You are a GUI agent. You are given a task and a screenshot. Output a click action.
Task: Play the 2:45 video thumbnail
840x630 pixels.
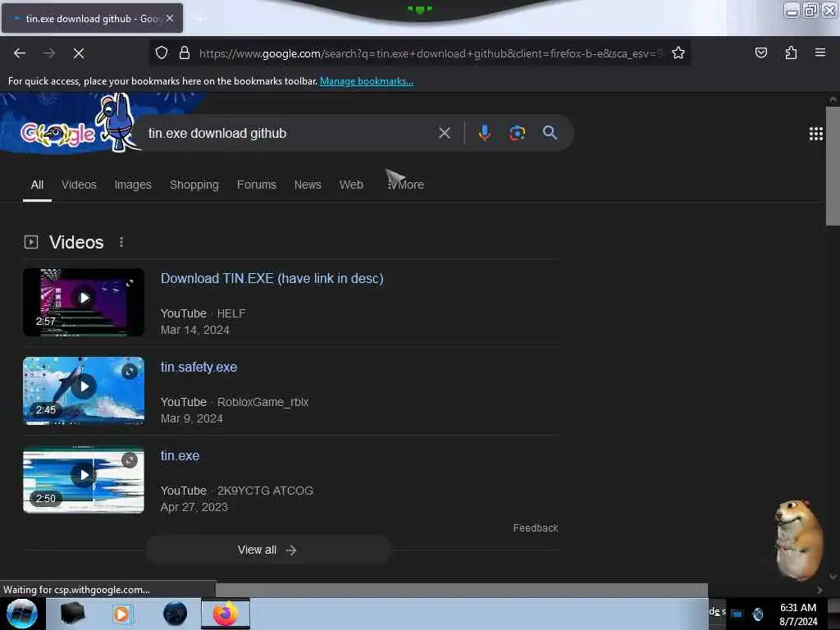click(84, 391)
